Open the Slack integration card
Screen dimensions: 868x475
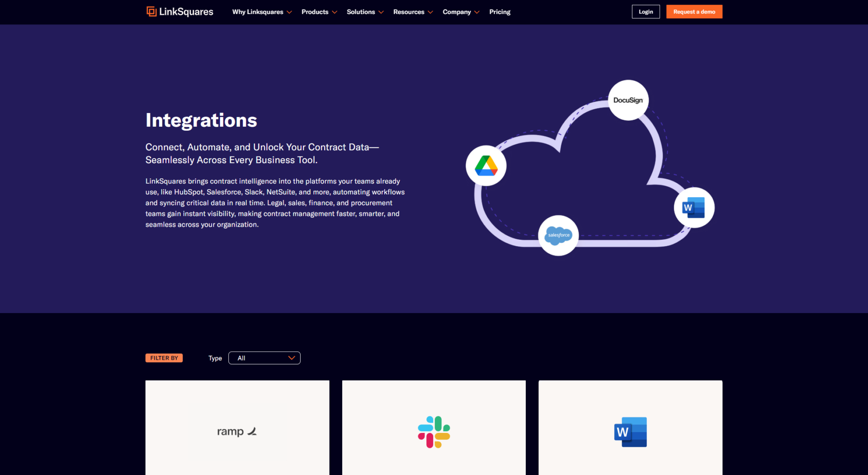point(434,427)
